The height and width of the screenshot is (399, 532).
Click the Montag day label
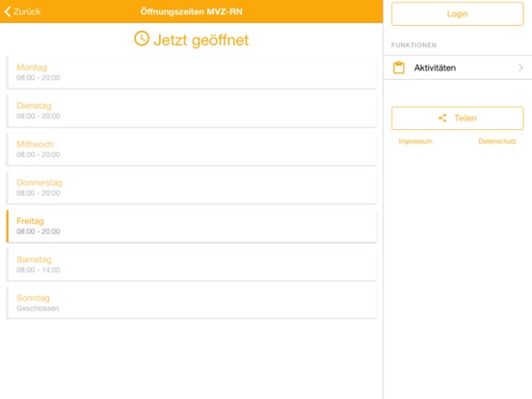(x=32, y=67)
